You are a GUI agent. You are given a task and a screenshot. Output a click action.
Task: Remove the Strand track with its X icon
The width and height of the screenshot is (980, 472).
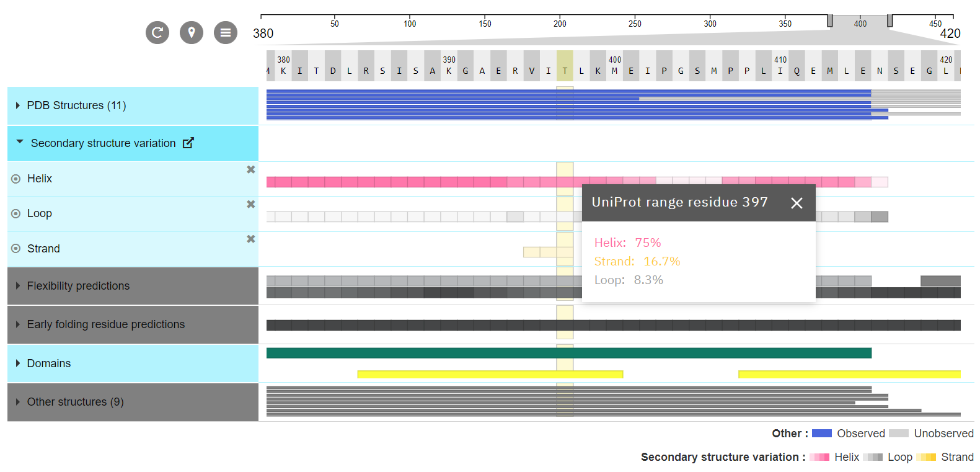click(x=251, y=239)
